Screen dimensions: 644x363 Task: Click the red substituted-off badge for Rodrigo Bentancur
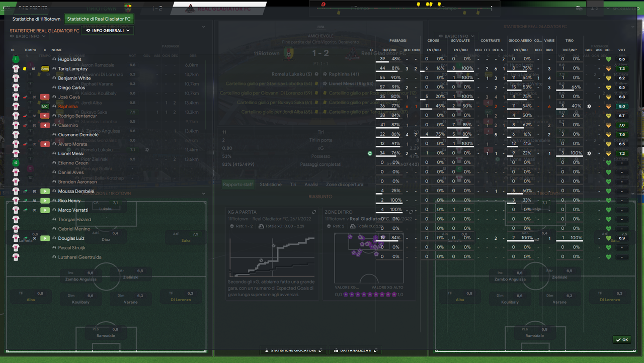point(45,116)
